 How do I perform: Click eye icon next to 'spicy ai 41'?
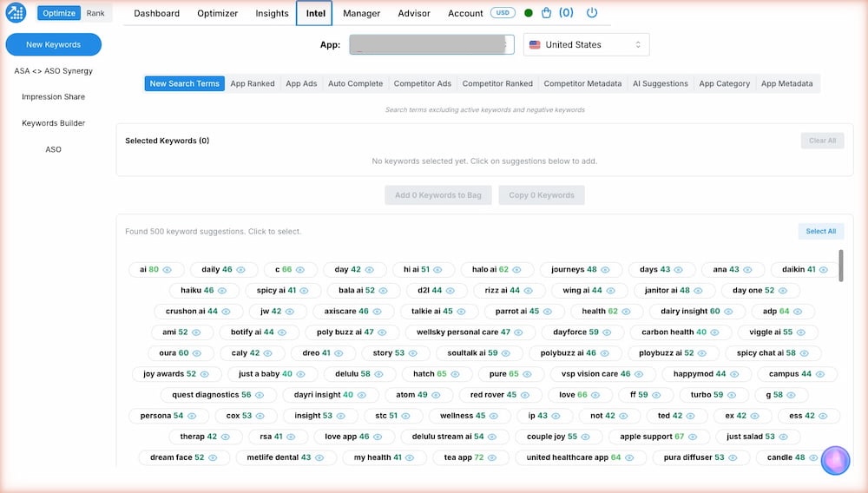(x=304, y=291)
